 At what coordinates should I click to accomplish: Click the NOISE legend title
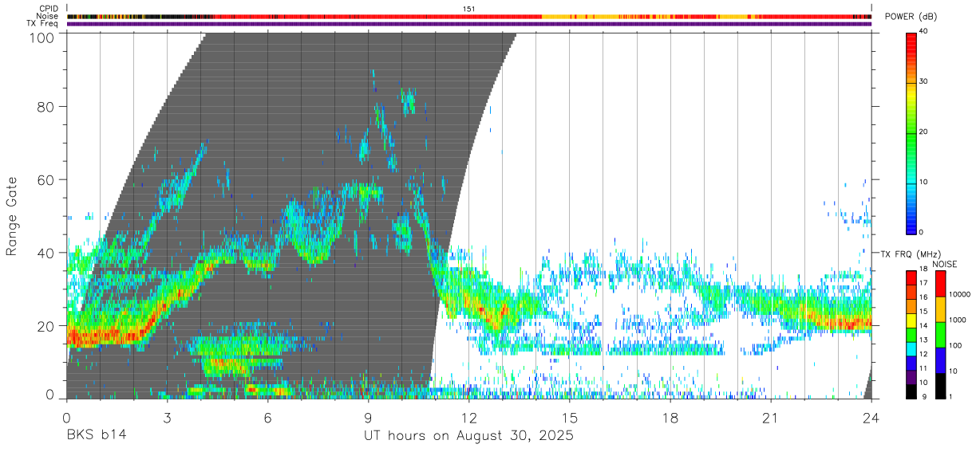coord(946,264)
